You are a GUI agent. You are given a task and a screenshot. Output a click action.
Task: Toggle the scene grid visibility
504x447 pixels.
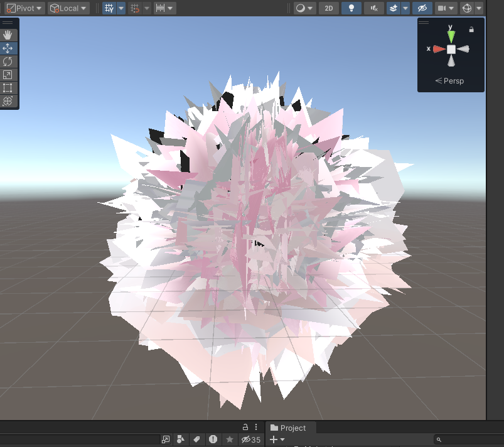coord(109,8)
